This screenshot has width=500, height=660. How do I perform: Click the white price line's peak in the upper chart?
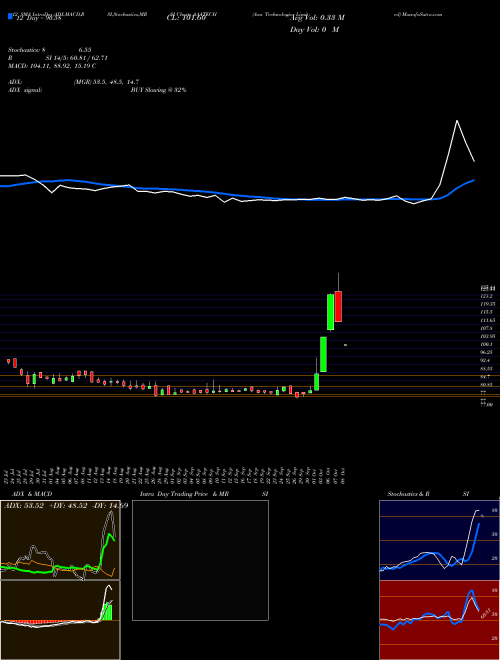(457, 121)
